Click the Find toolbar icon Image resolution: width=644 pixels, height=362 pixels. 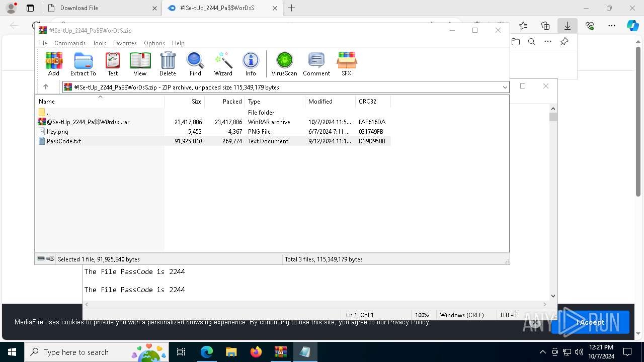pos(195,64)
